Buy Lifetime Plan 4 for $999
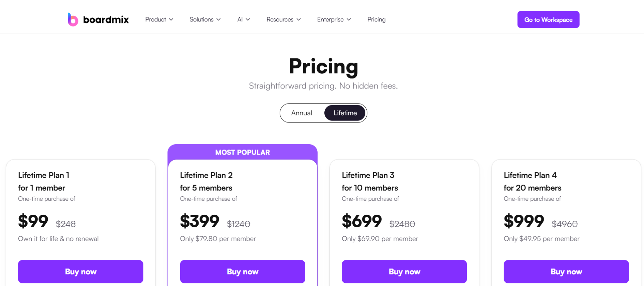Screen dimensions: 644x308 [566, 272]
